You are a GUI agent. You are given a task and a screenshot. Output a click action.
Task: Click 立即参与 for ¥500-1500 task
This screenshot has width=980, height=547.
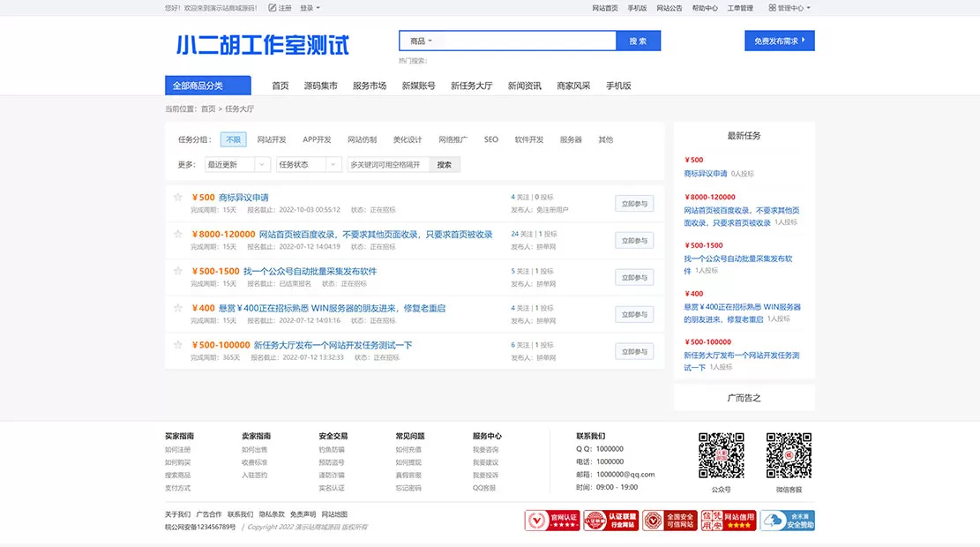pos(634,277)
